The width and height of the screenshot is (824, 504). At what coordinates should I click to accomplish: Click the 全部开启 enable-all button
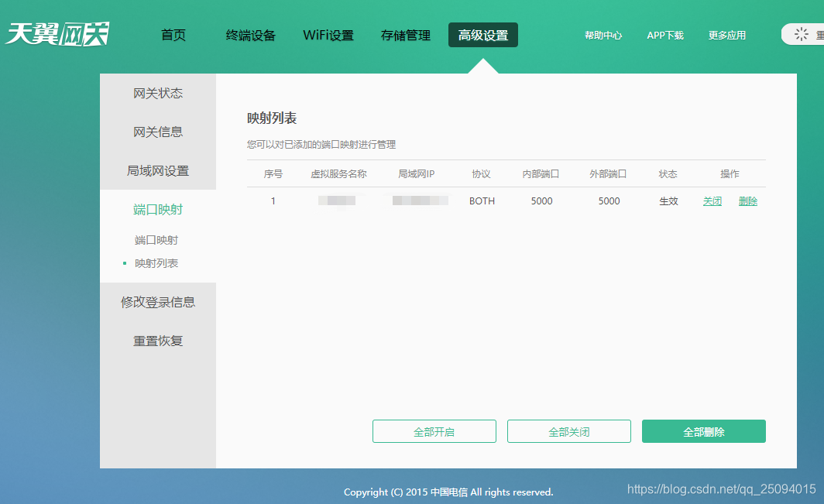[x=434, y=431]
